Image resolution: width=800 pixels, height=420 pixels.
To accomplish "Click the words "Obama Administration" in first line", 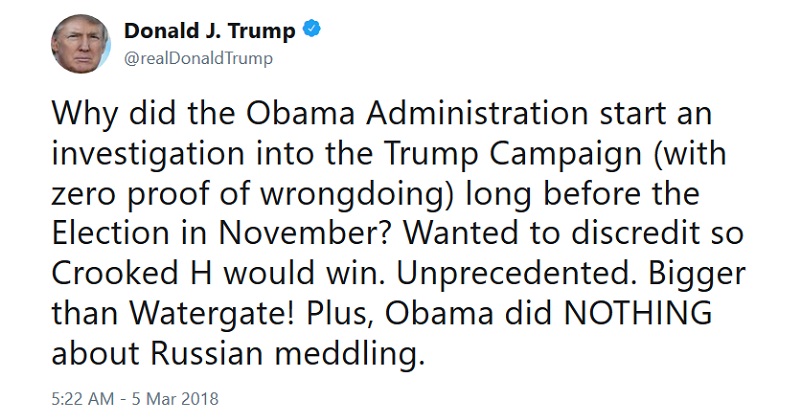I will [x=417, y=113].
